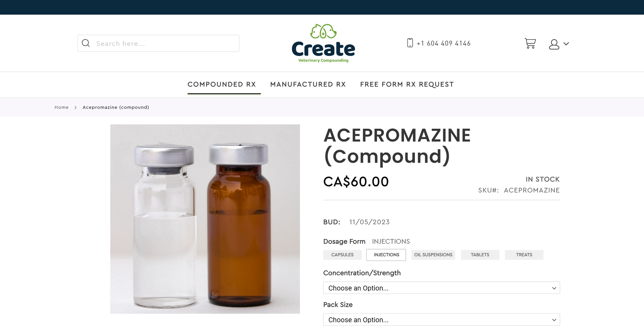Follow the Home breadcrumb link
644x333 pixels.
pos(61,107)
